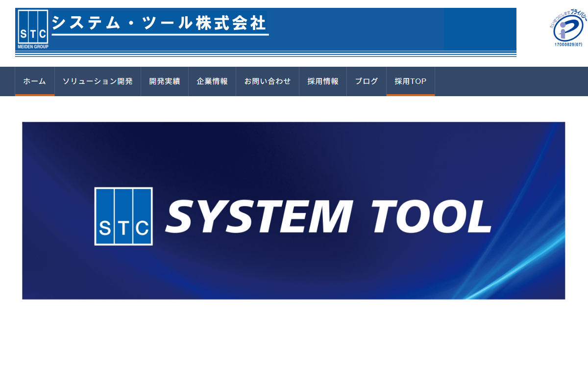The image size is (588, 368).
Task: Open the 採用情報 menu item
Action: pos(323,81)
